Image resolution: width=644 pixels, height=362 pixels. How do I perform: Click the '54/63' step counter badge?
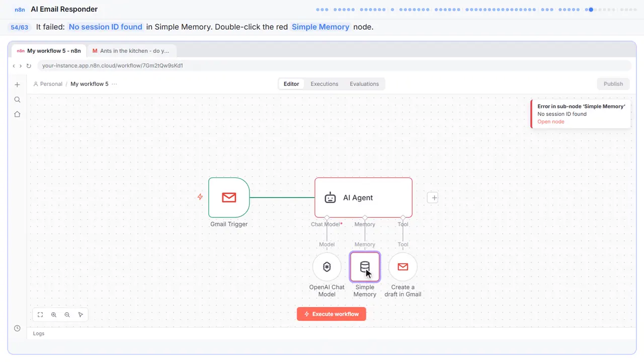coord(20,27)
